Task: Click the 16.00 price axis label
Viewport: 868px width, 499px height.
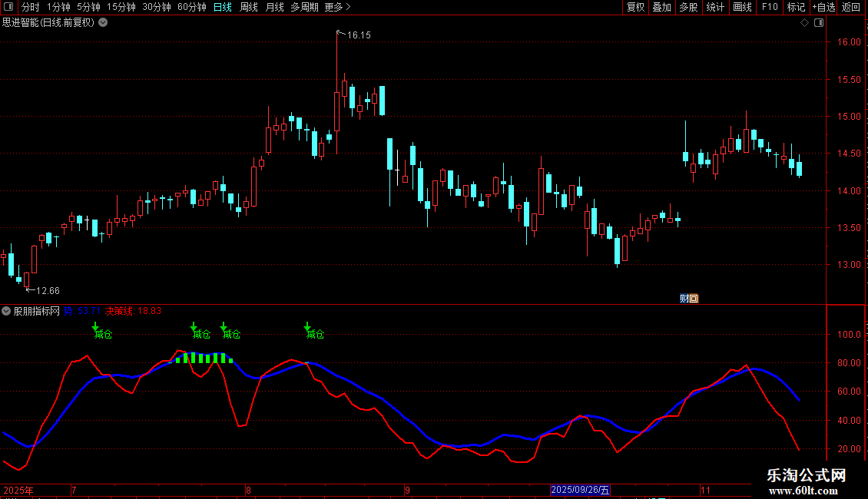Action: click(849, 42)
